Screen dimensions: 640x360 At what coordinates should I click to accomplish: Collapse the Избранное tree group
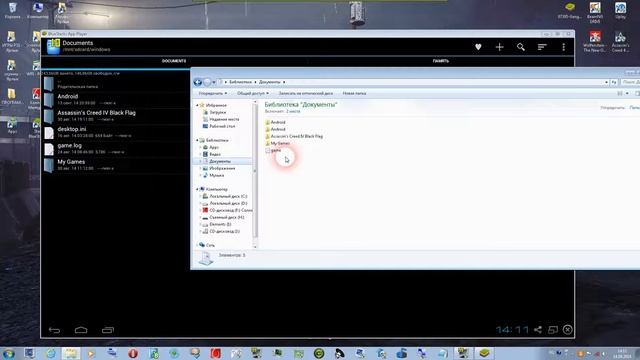[x=197, y=105]
